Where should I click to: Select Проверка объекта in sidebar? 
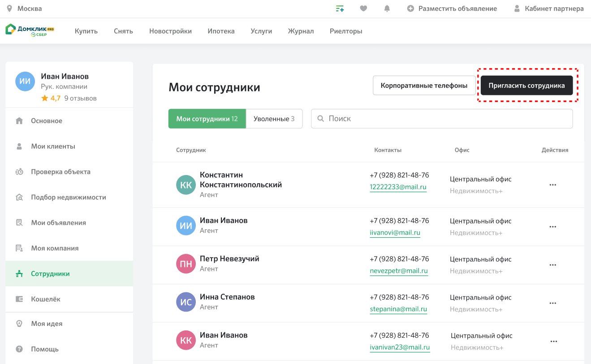pos(69,171)
